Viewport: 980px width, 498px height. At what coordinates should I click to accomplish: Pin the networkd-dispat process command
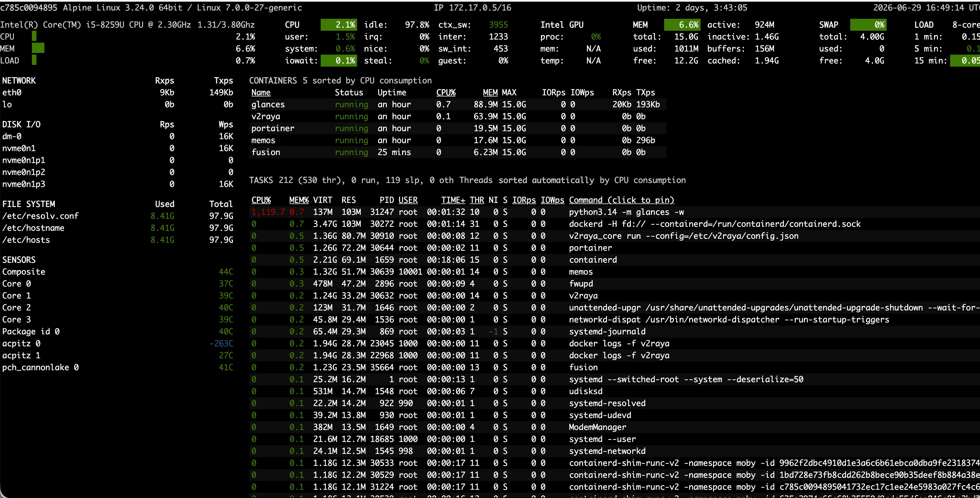click(x=729, y=320)
